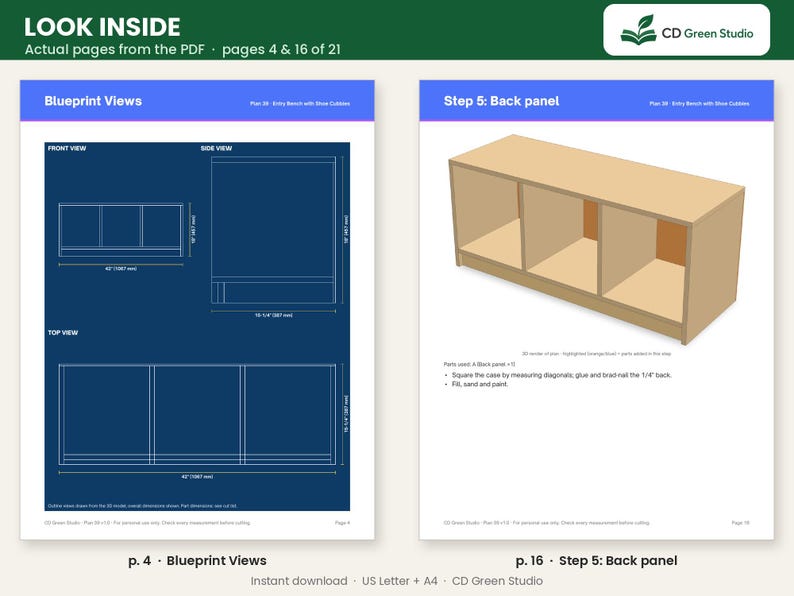Click the 'LOOK INSIDE' heading
794x596 pixels.
(102, 27)
